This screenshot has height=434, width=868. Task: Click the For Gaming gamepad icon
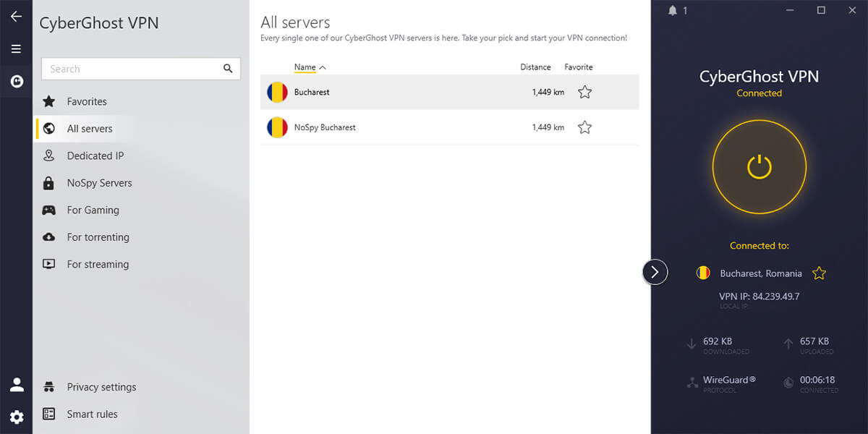(49, 210)
